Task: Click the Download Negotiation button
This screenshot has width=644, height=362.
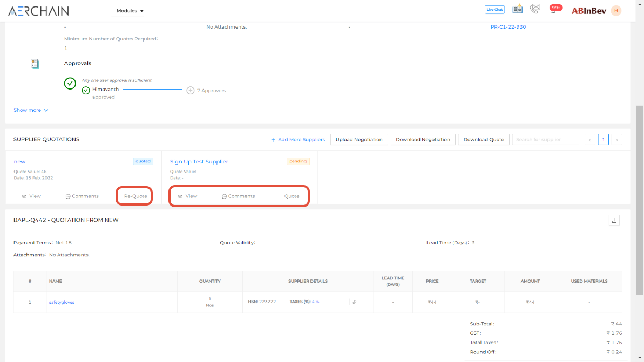Action: (423, 140)
